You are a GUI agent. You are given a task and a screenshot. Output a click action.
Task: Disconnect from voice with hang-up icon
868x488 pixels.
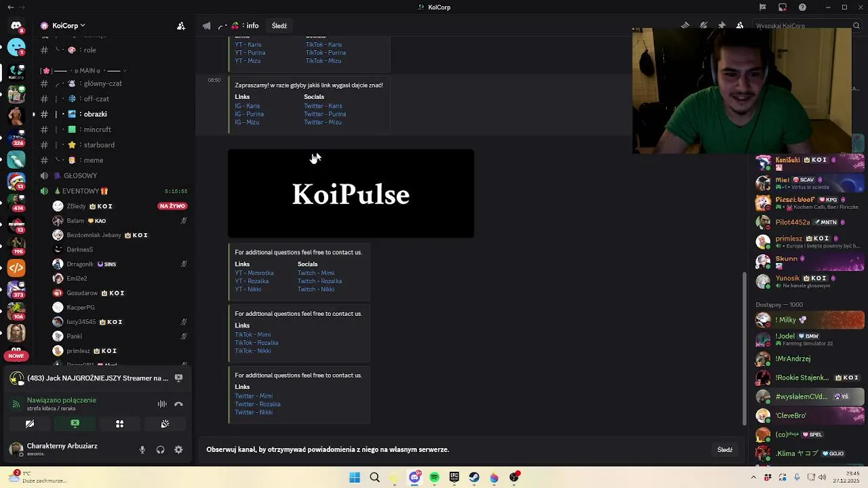click(178, 404)
